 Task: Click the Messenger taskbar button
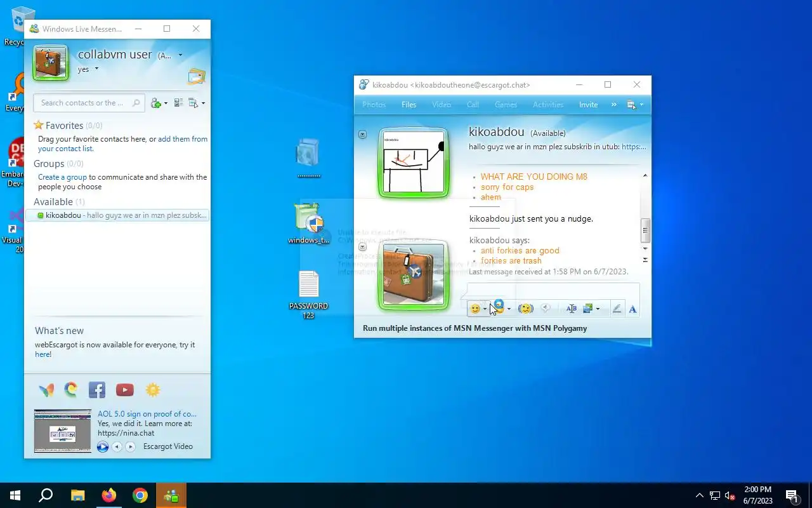(171, 495)
